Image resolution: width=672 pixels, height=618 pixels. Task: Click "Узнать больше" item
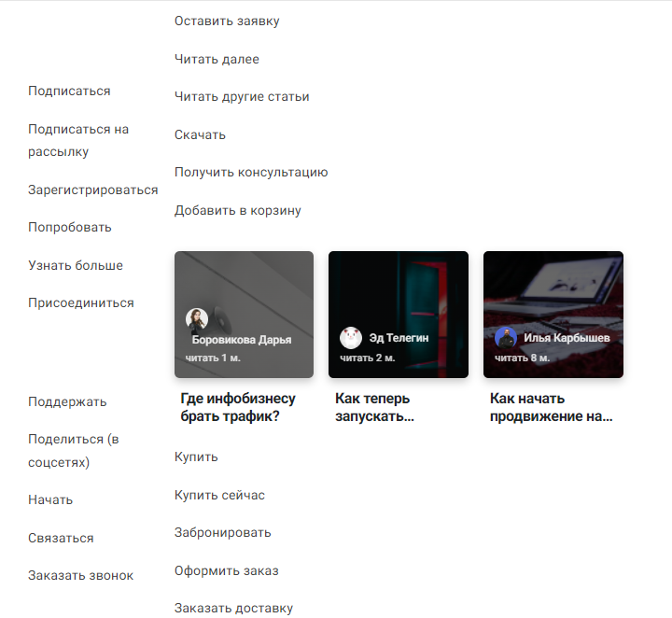coord(76,265)
